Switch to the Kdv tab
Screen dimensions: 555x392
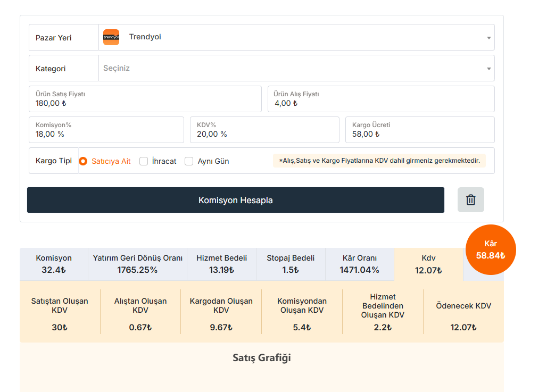click(x=428, y=264)
